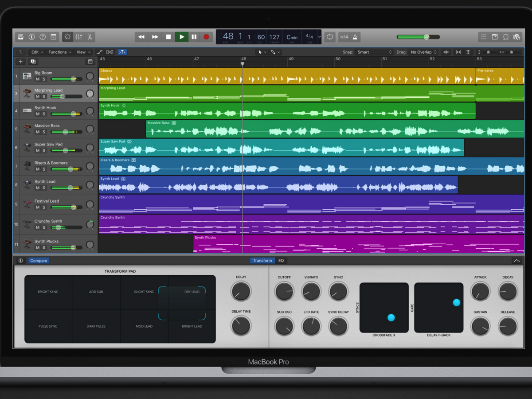Click the scissors Editors button
Image resolution: width=532 pixels, height=399 pixels.
pos(90,37)
